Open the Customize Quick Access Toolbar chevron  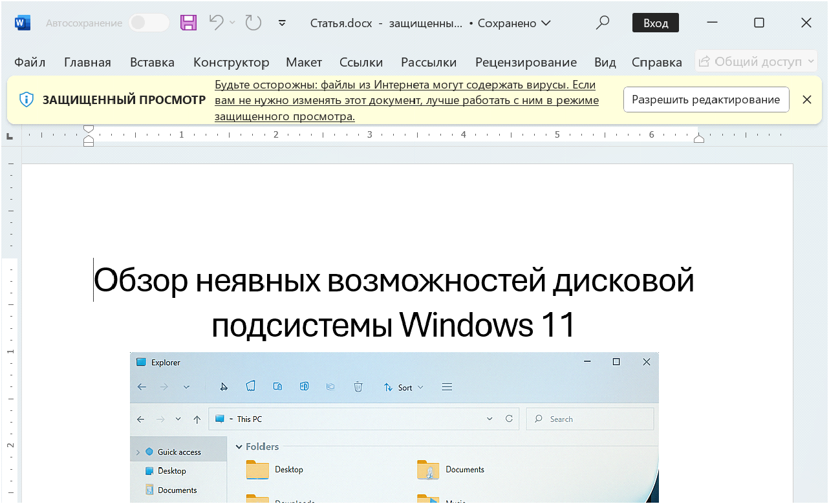(282, 22)
